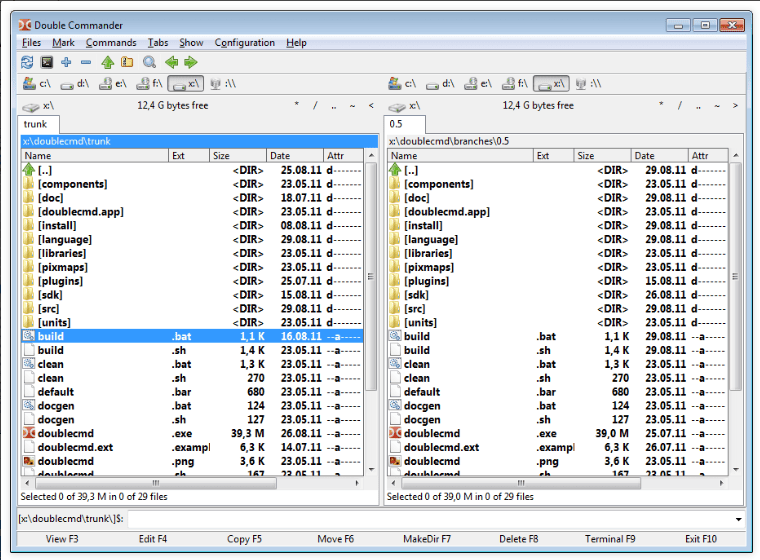
Task: Select drive d:\ in right panel
Action: [x=440, y=84]
